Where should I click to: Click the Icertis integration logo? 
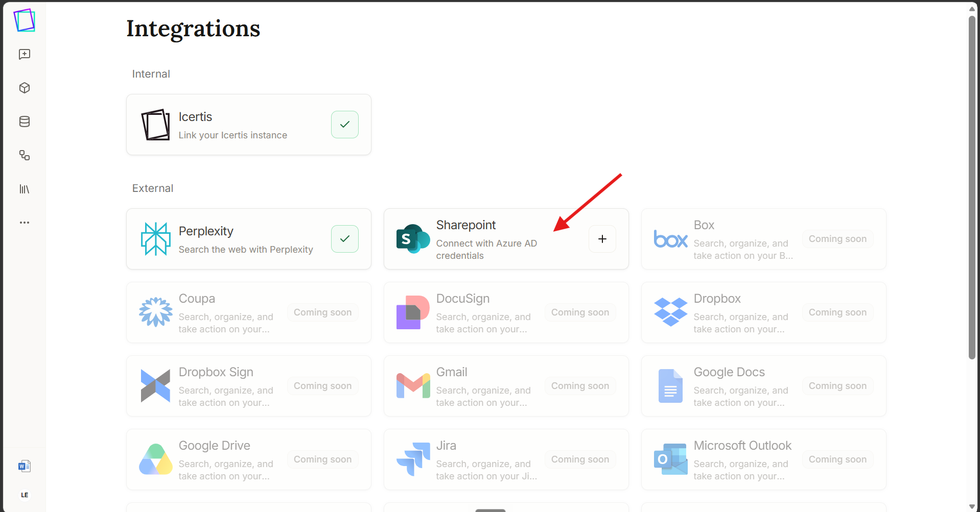point(155,125)
